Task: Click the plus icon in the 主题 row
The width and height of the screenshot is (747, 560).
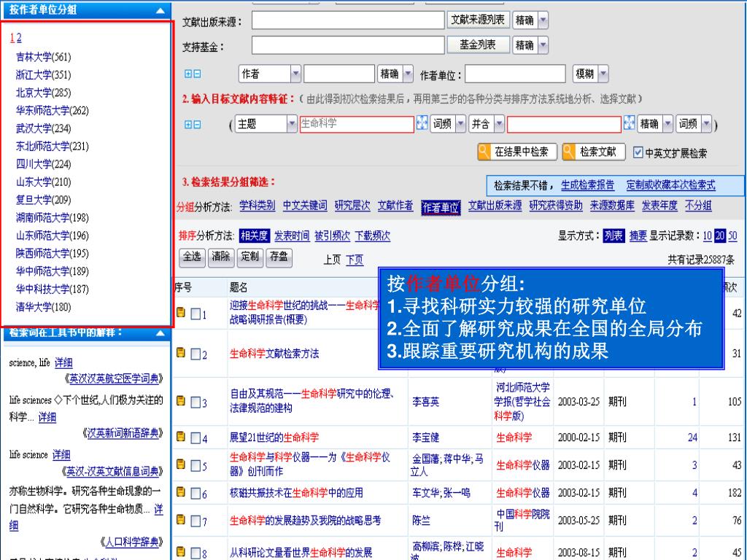Action: (x=188, y=124)
